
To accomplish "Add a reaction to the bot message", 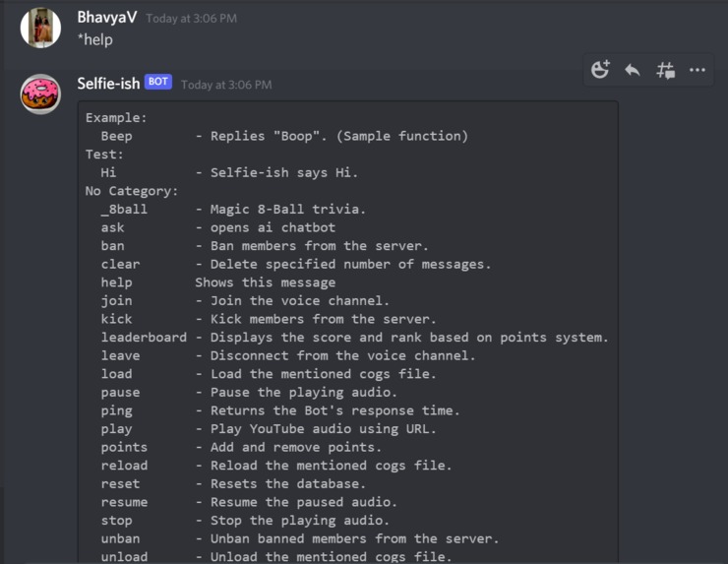I will point(600,70).
